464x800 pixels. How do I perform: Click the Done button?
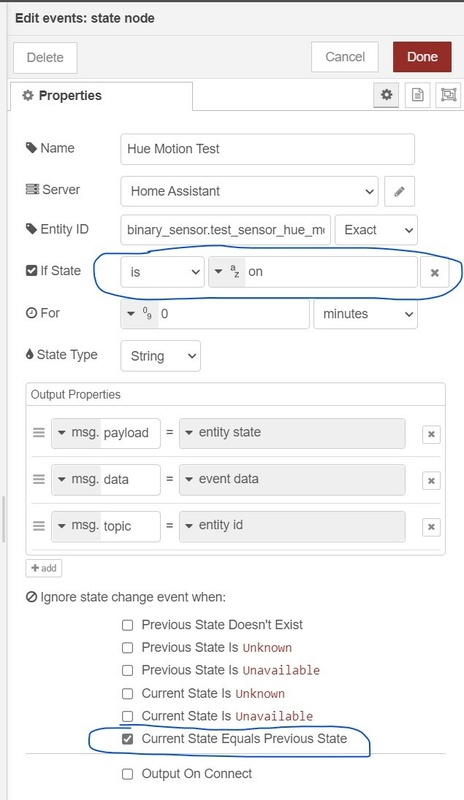[x=422, y=57]
